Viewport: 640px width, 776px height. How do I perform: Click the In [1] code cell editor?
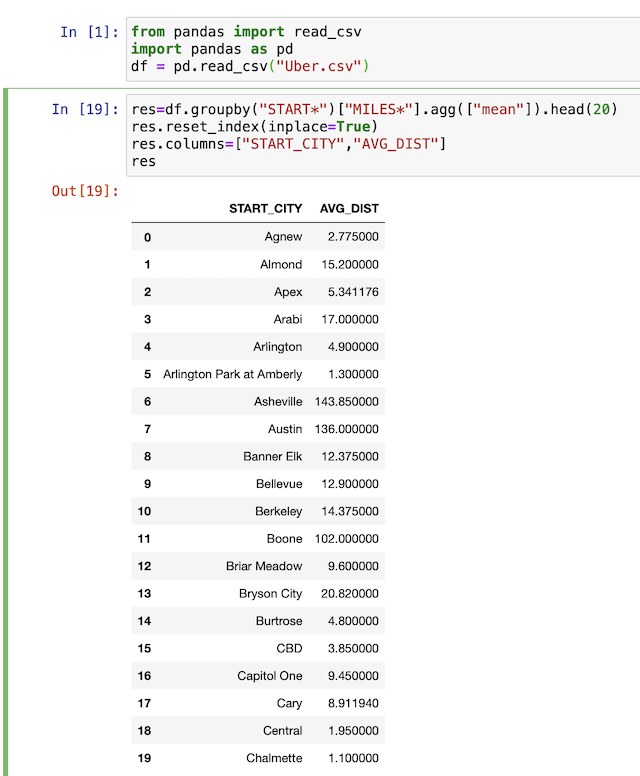pyautogui.click(x=383, y=49)
